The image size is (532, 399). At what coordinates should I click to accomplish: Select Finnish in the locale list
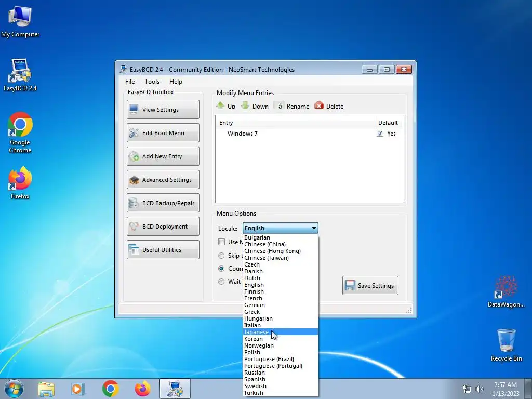281,291
